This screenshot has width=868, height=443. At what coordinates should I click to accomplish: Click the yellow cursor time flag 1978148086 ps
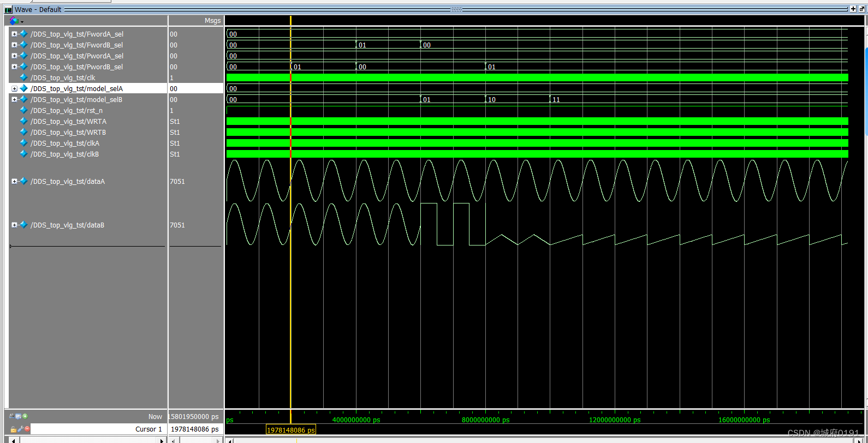(291, 430)
